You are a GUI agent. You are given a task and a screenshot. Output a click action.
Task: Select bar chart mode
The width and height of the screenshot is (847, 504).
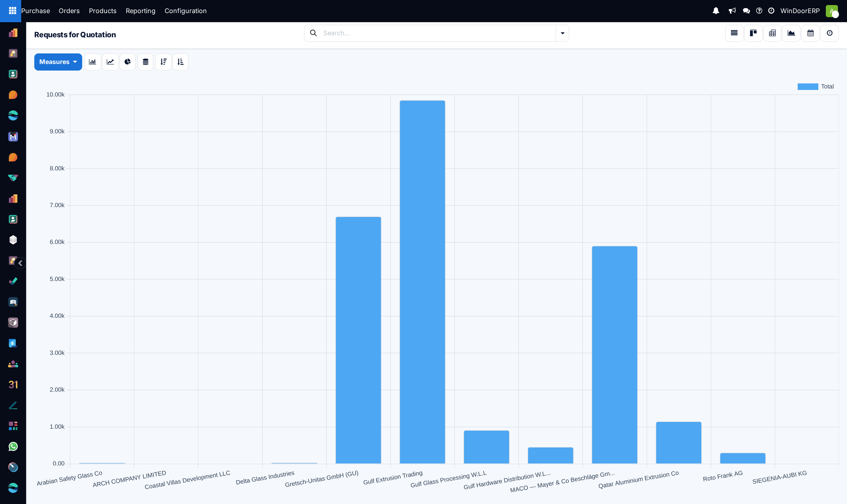point(93,62)
